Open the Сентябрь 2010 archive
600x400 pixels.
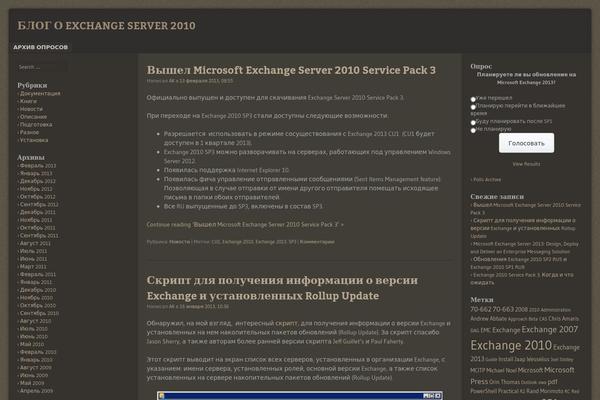[39, 313]
